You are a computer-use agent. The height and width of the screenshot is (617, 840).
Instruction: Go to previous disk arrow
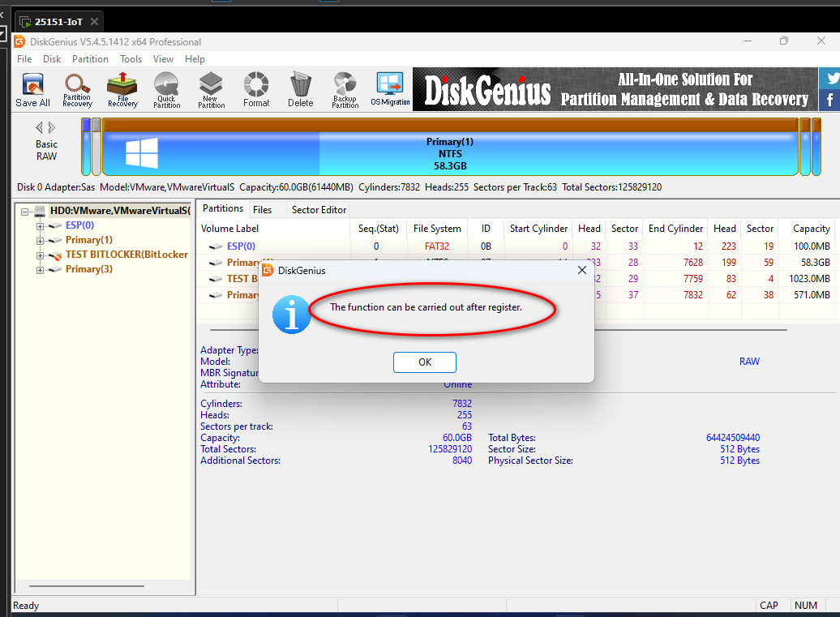(x=39, y=127)
